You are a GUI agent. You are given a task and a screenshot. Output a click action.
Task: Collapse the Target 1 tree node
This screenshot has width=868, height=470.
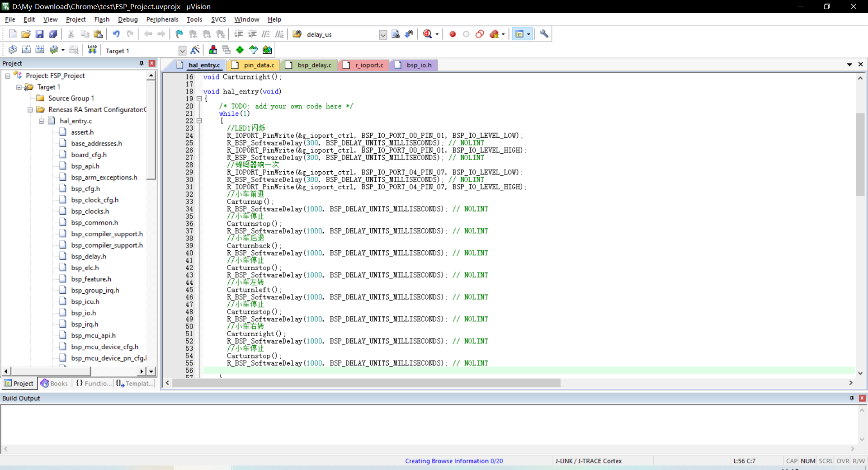pyautogui.click(x=19, y=87)
